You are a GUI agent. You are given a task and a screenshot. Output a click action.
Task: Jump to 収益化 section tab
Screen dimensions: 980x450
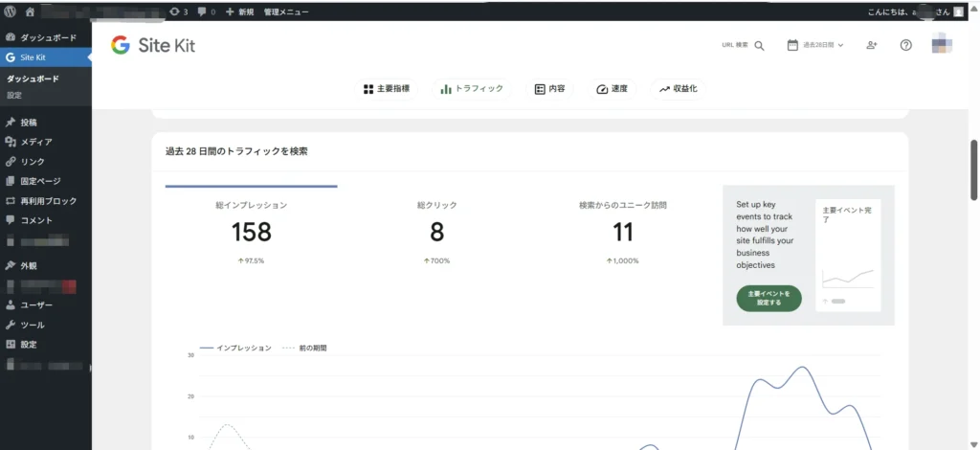click(679, 89)
